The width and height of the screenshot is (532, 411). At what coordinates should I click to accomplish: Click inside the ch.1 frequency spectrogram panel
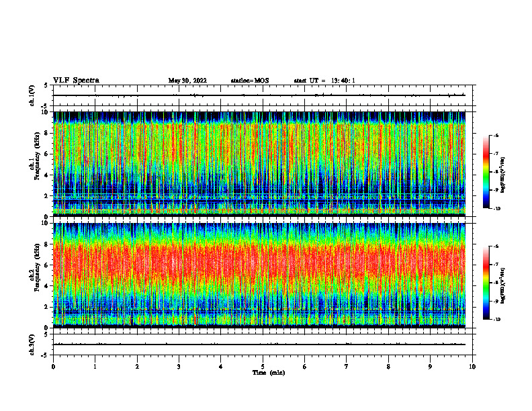[x=259, y=164]
